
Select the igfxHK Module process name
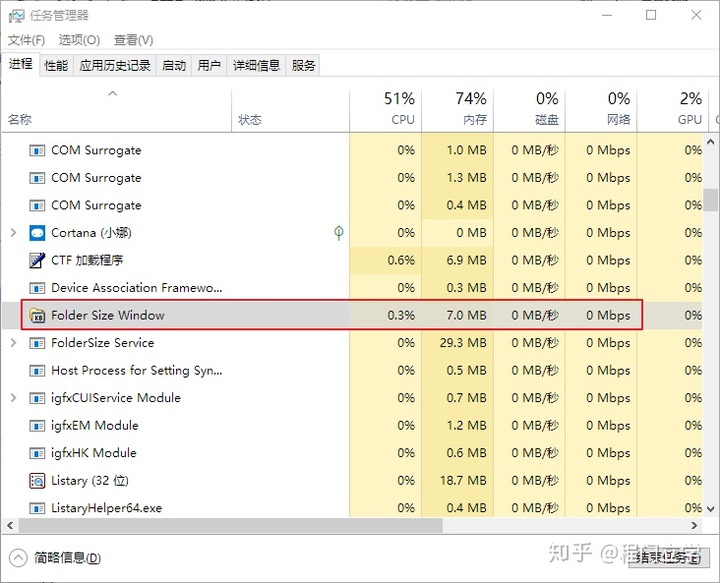pyautogui.click(x=94, y=453)
